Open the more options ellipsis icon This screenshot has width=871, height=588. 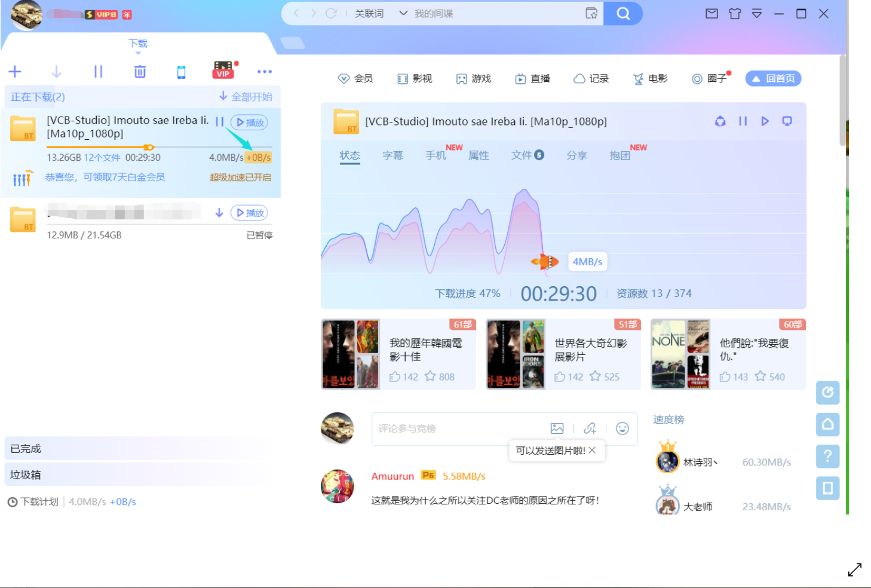265,71
